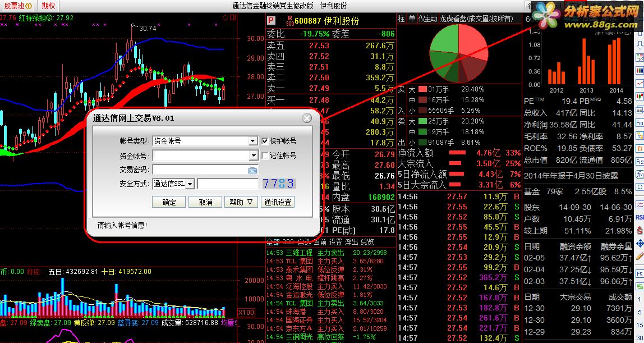The width and height of the screenshot is (644, 343).
Task: Switch to the 期权 tab
Action: [48, 6]
